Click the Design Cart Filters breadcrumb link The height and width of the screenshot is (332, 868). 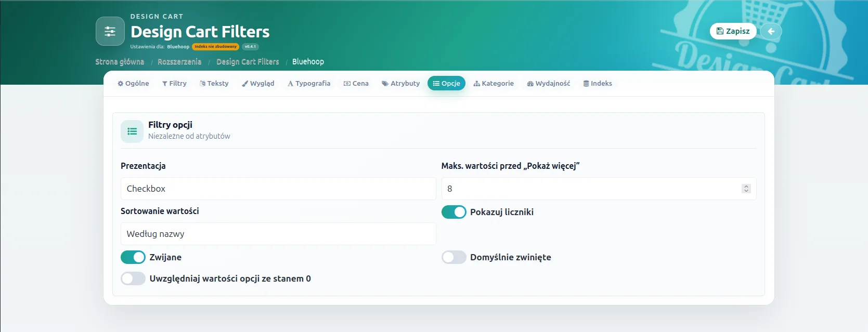click(x=248, y=62)
